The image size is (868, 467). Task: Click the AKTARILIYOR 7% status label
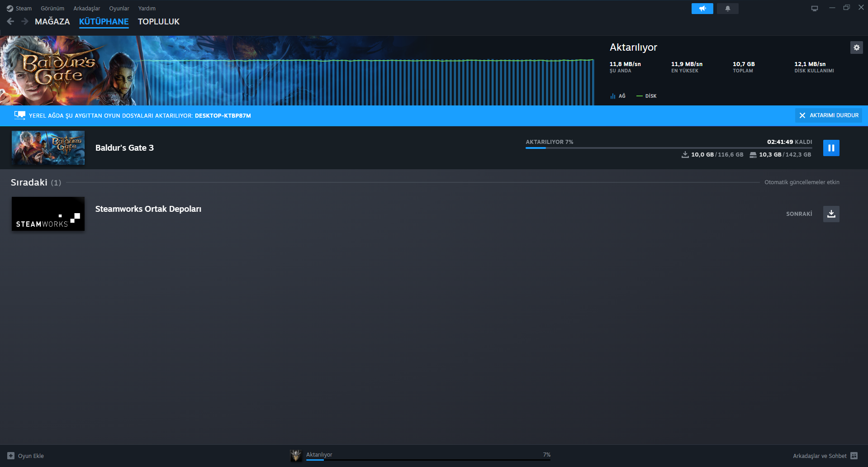(x=549, y=142)
